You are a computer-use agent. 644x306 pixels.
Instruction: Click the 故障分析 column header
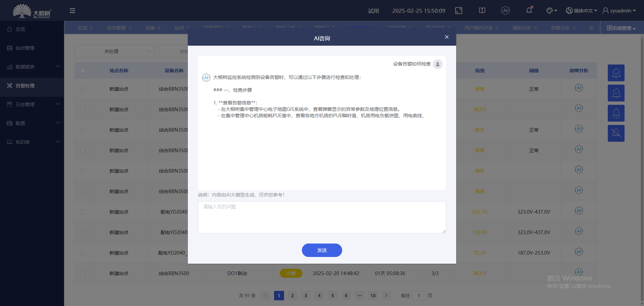[x=579, y=71]
